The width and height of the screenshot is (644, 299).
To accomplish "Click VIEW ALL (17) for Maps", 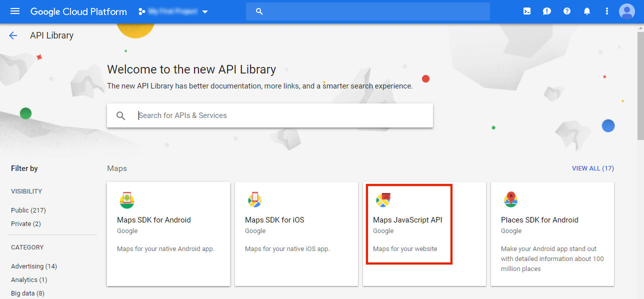I will (x=593, y=168).
